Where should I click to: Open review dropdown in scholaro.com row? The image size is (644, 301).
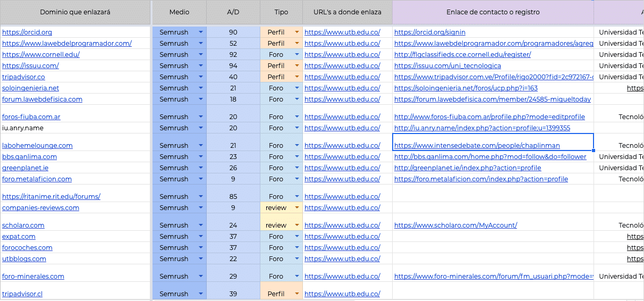[x=297, y=225]
